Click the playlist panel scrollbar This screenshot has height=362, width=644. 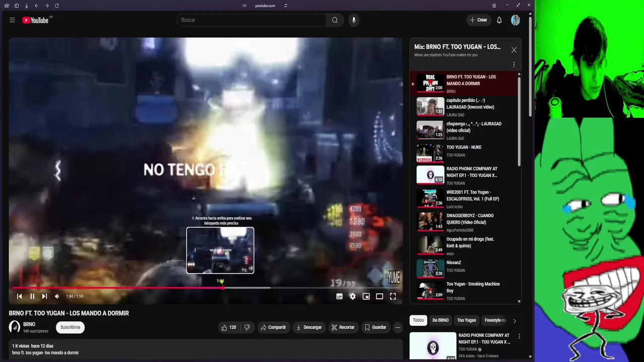click(519, 121)
